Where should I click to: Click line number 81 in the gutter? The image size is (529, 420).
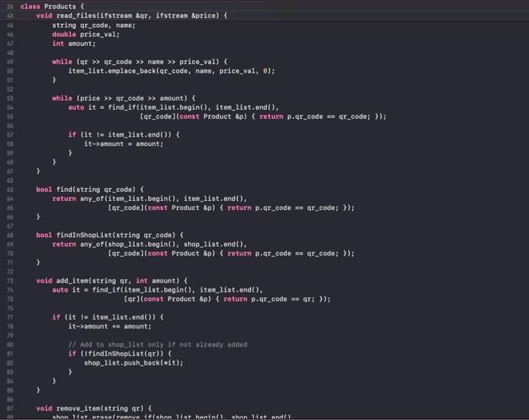[x=10, y=354]
